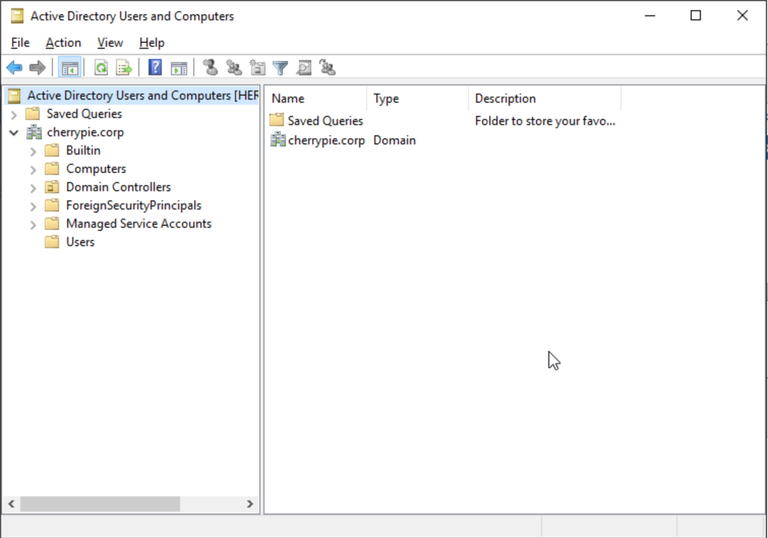Select Saved Queries in the tree
The width and height of the screenshot is (768, 538).
pos(84,114)
